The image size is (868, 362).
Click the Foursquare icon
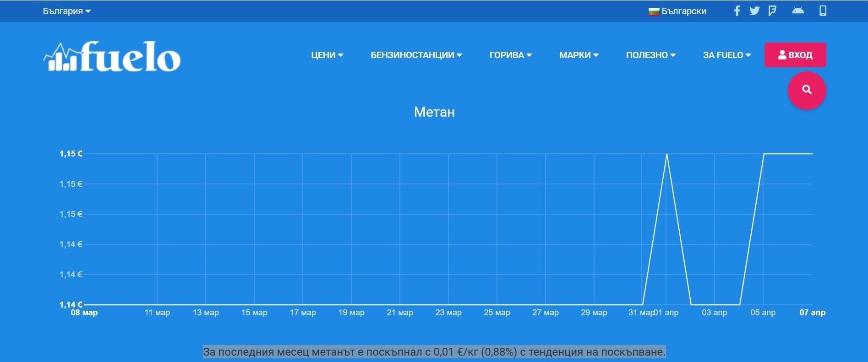(772, 11)
